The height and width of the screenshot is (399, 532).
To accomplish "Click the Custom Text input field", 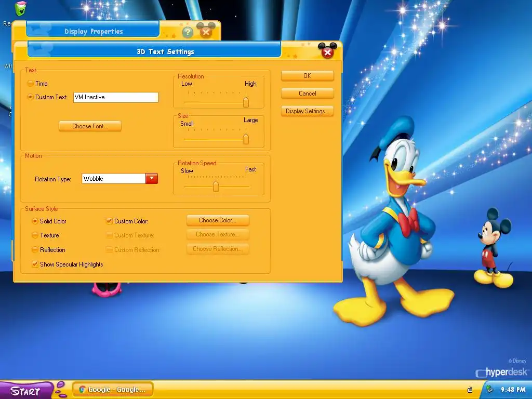I will [x=116, y=97].
